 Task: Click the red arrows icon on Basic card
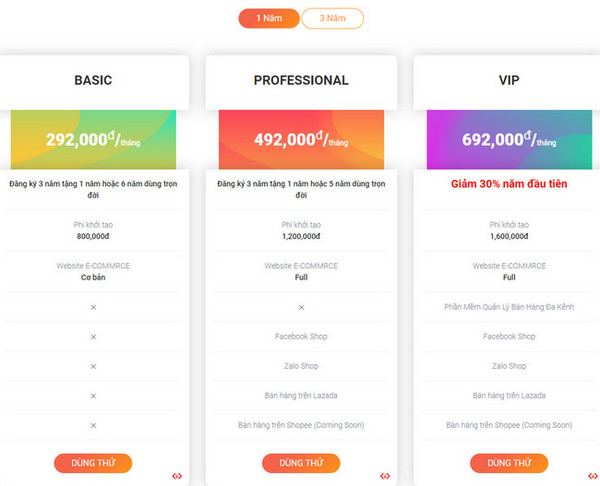[177, 476]
